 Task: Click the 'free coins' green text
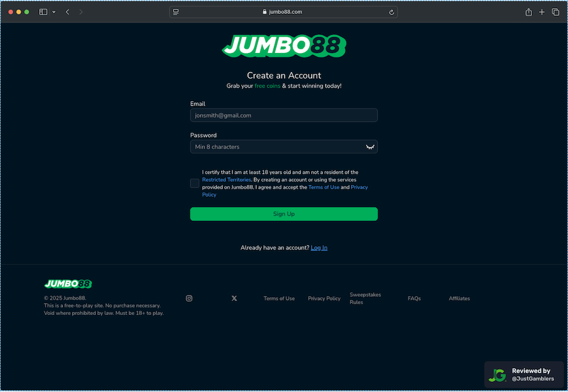[x=268, y=86]
